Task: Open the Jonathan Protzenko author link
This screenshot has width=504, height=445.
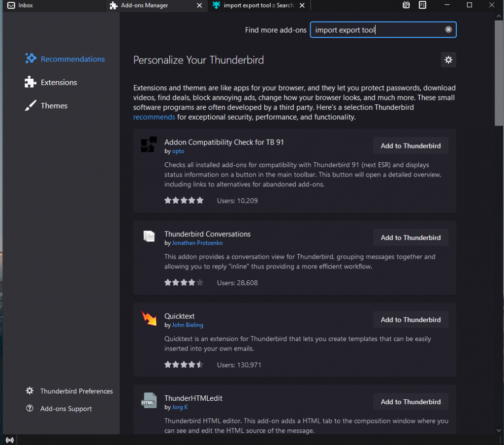Action: pyautogui.click(x=197, y=243)
